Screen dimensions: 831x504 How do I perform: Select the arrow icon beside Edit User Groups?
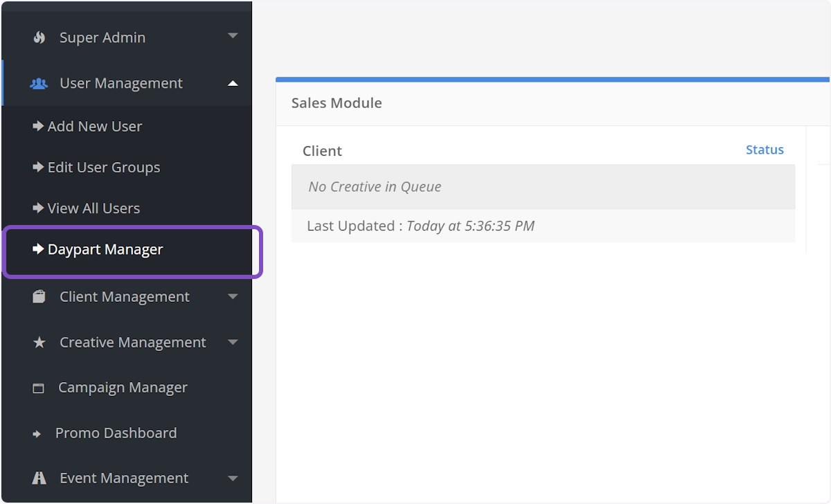pos(39,167)
